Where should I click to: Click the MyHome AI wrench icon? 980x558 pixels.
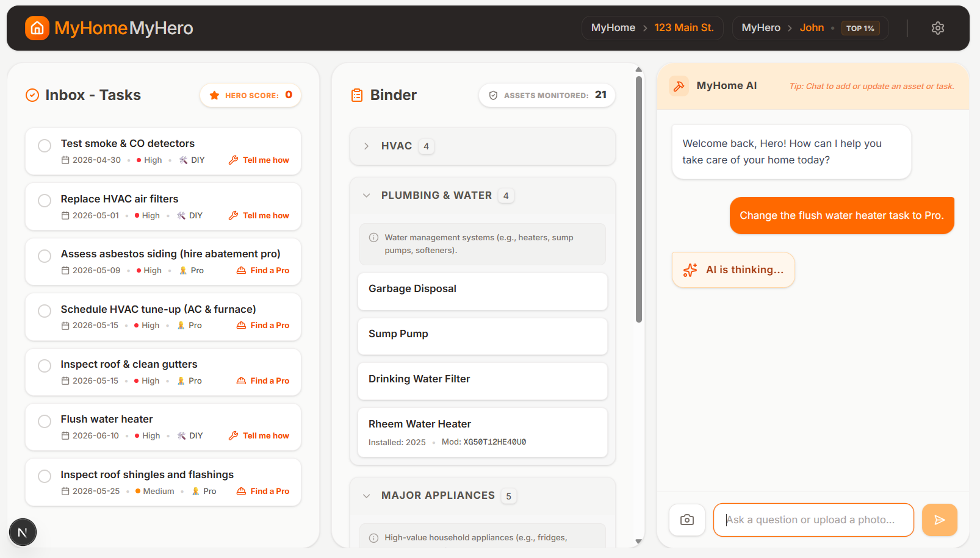coord(679,86)
